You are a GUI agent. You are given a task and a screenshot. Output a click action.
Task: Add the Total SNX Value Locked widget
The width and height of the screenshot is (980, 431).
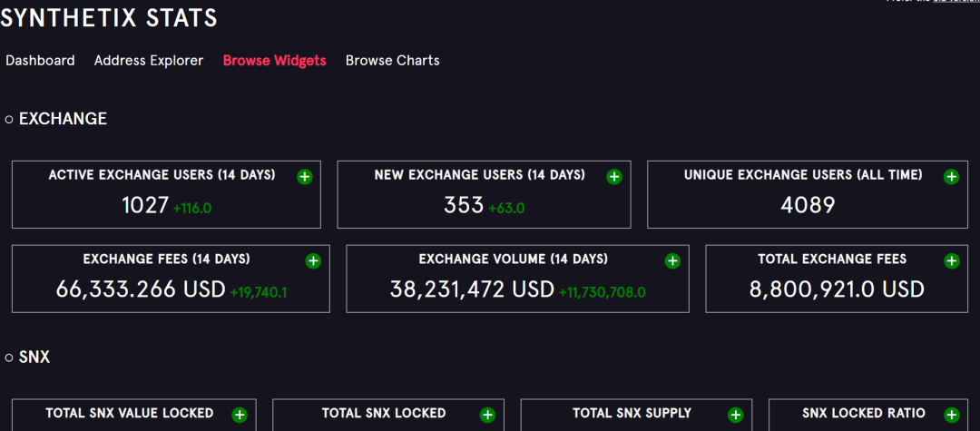click(x=240, y=415)
